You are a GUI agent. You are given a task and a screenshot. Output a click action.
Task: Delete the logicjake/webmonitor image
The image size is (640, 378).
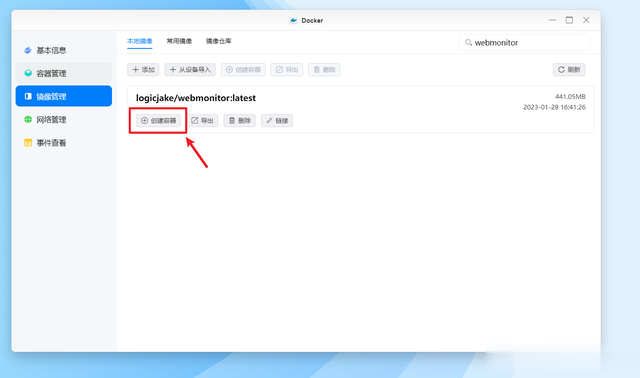pyautogui.click(x=240, y=120)
